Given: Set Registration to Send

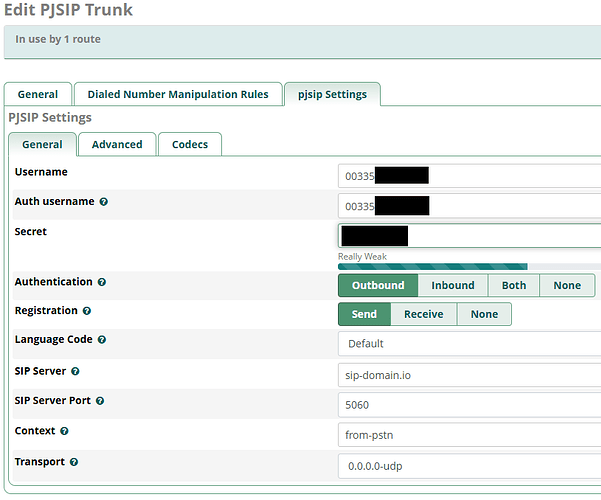Looking at the screenshot, I should point(364,314).
